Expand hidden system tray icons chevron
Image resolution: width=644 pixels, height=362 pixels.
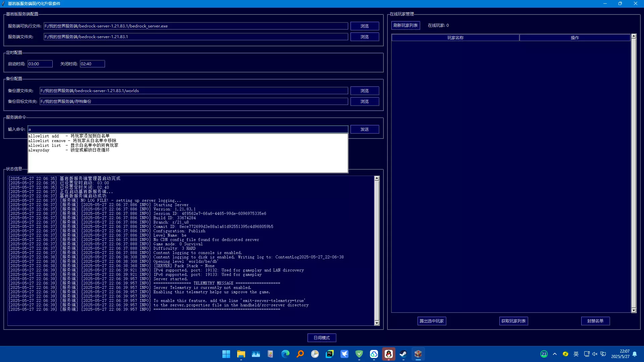[555, 354]
